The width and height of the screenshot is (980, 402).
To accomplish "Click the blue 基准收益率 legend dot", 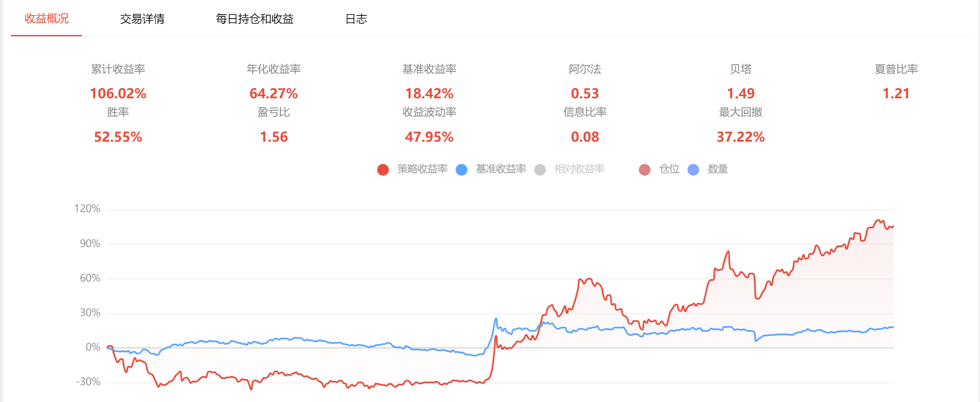I will (461, 170).
